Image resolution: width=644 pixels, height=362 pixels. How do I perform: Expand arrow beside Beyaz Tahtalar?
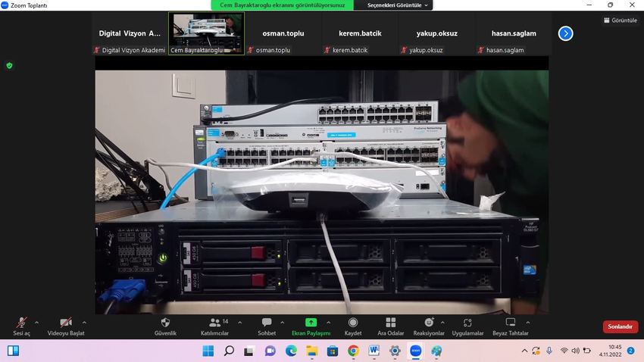[x=528, y=323]
